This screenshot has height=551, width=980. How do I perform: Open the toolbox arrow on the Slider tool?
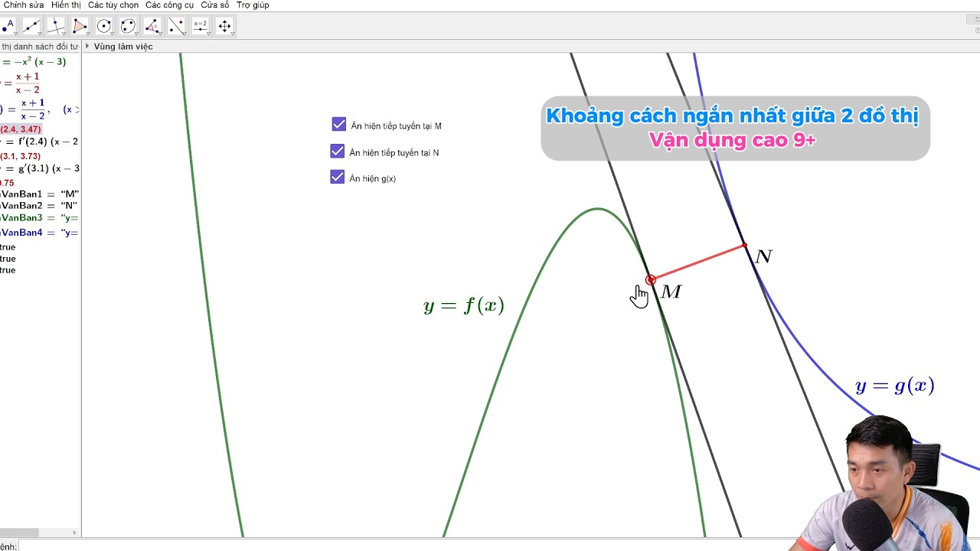[208, 34]
